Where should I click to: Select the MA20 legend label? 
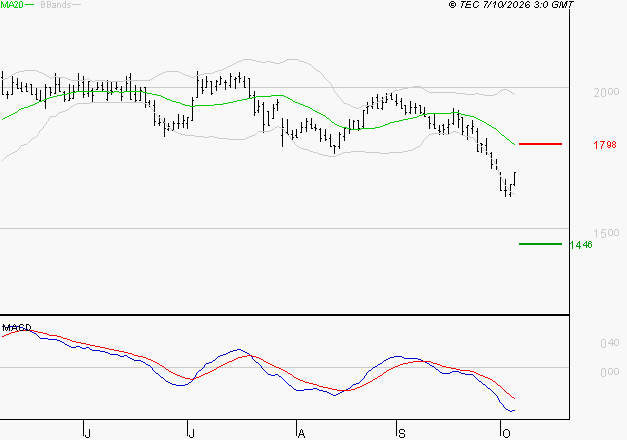(12, 5)
